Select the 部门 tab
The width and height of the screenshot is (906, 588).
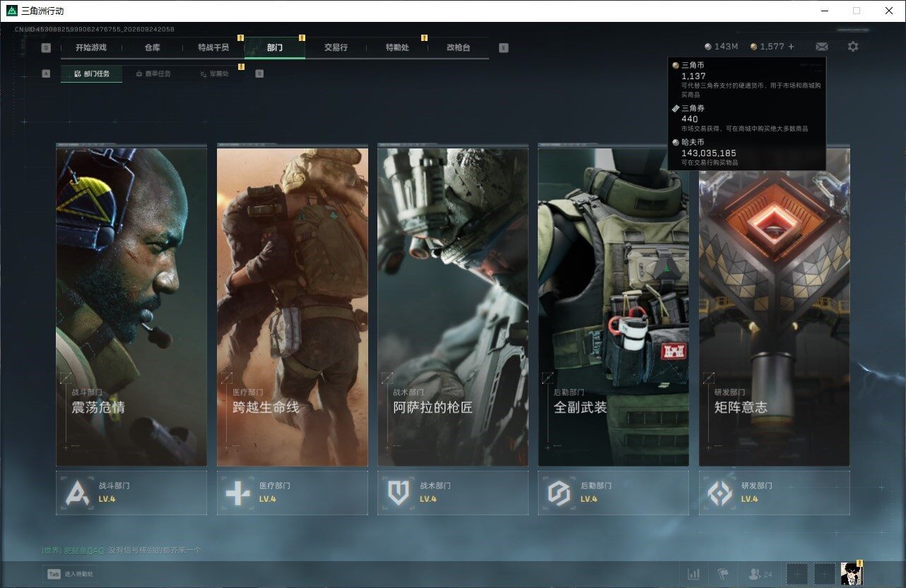275,47
